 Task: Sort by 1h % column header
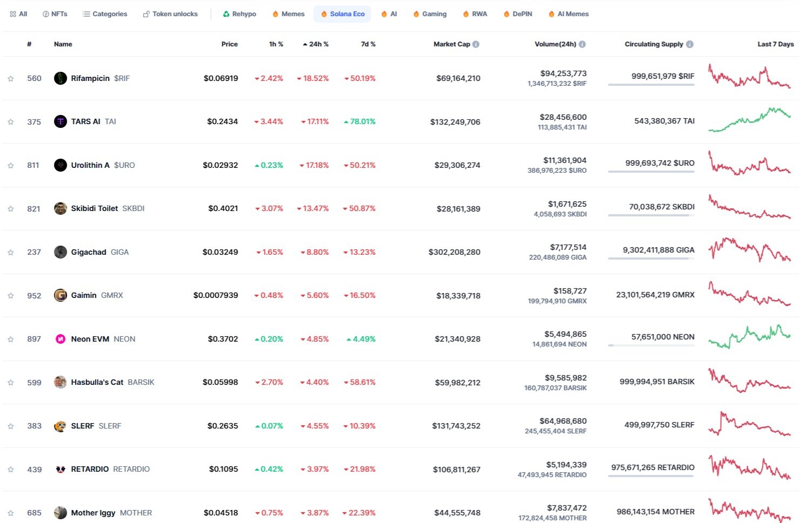point(276,44)
